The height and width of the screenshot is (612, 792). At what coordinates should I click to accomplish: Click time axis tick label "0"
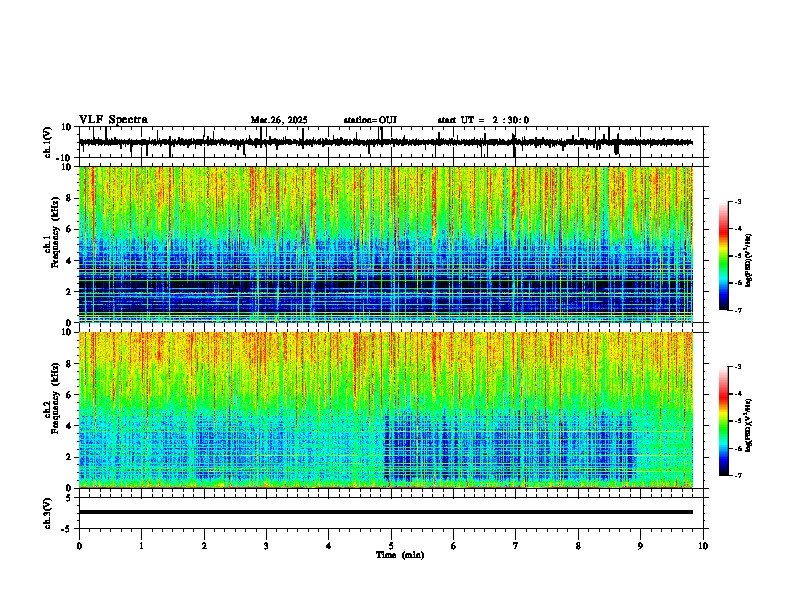[x=79, y=546]
